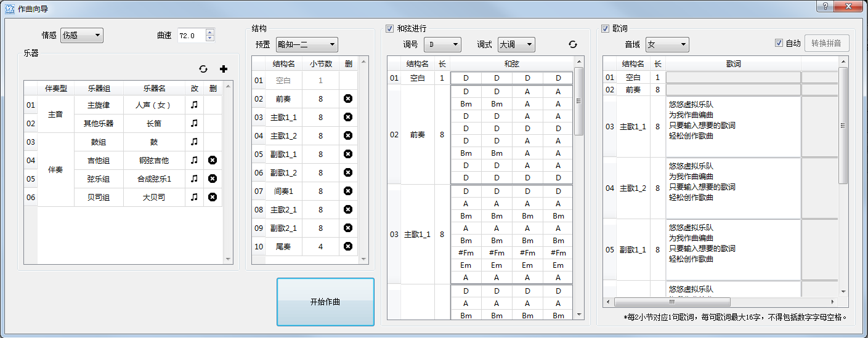Click the 曲速 value field 72.0
The width and height of the screenshot is (868, 338).
(192, 35)
